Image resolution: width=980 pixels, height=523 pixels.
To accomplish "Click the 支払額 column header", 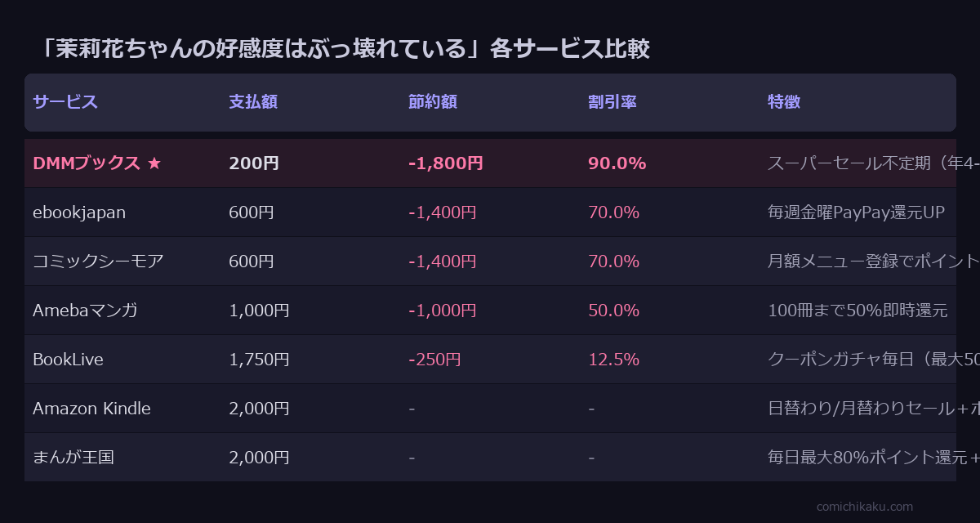I will pos(253,102).
